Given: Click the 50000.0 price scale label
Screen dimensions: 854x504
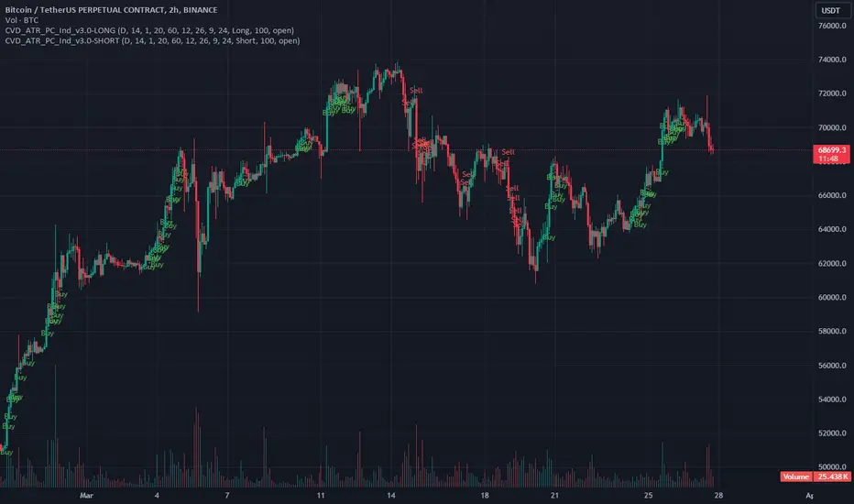Looking at the screenshot, I should click(x=832, y=467).
